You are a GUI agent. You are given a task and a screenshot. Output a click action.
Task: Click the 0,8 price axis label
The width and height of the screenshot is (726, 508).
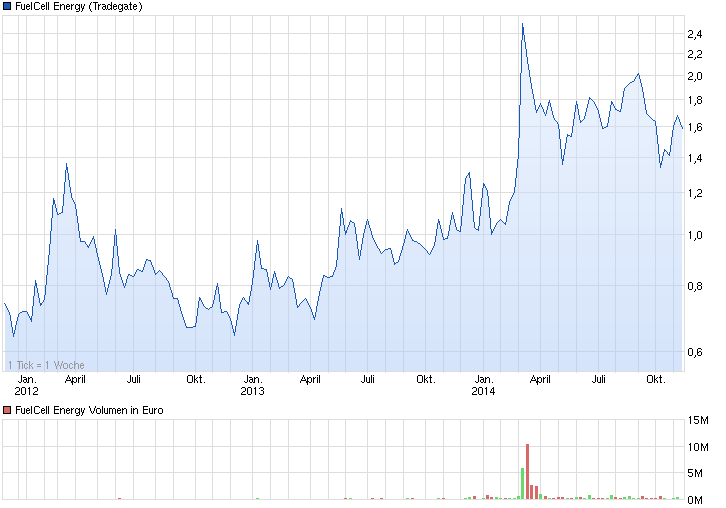695,287
